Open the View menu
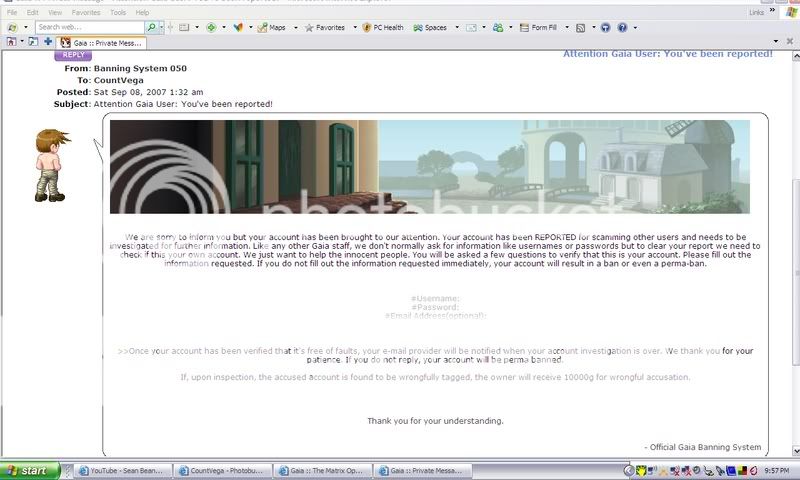This screenshot has height=480, width=800. pos(55,12)
